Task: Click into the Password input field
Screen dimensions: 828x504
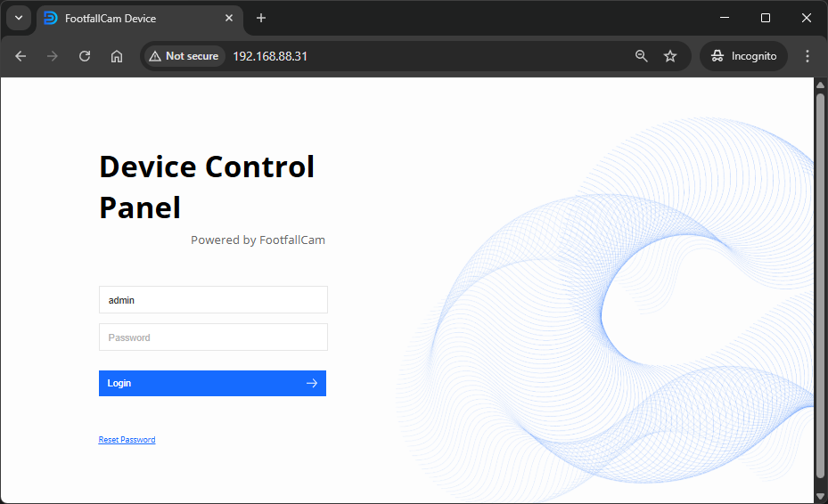Action: (x=213, y=337)
